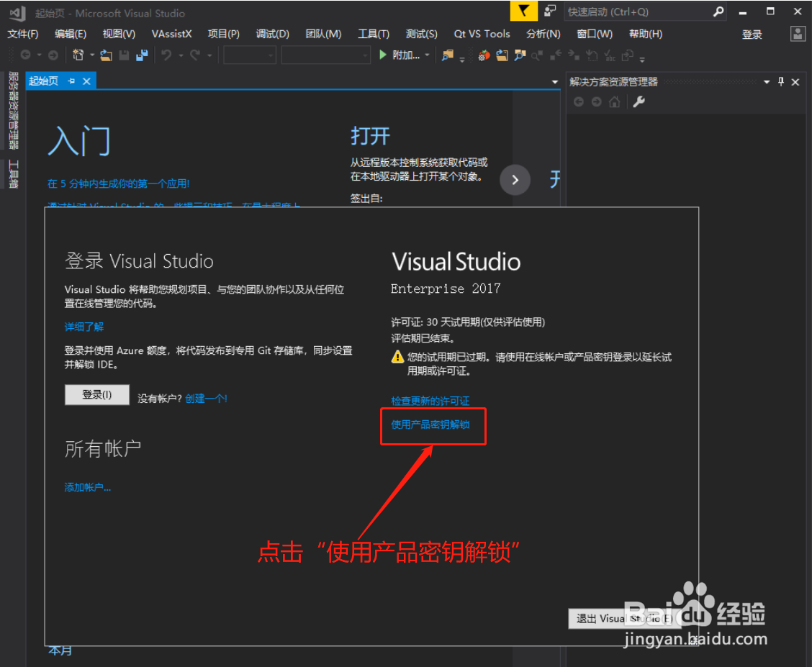This screenshot has height=667, width=812.
Task: Open the toolbar overflow options beside Find in Files
Action: [462, 60]
